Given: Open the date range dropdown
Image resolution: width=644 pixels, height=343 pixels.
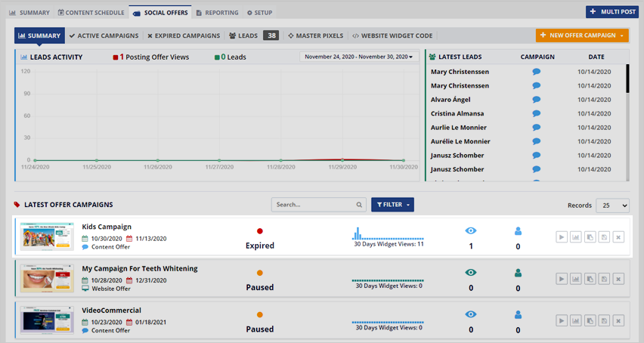Looking at the screenshot, I should (x=358, y=57).
